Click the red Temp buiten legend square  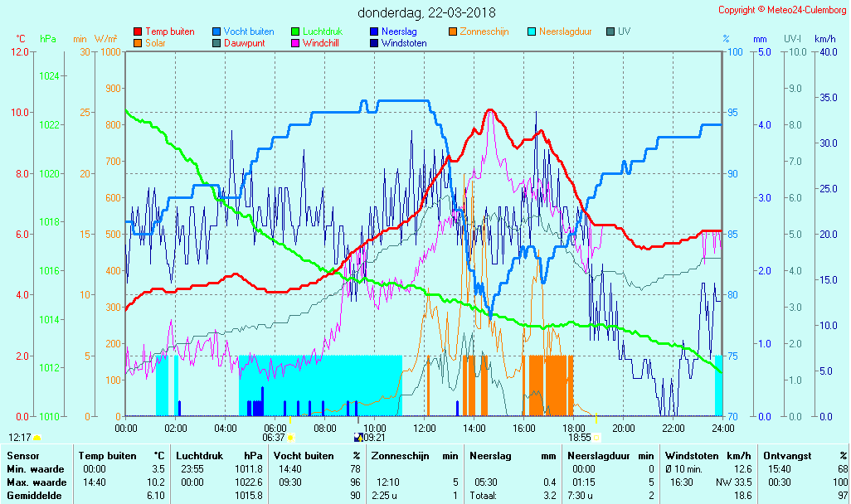coord(138,31)
